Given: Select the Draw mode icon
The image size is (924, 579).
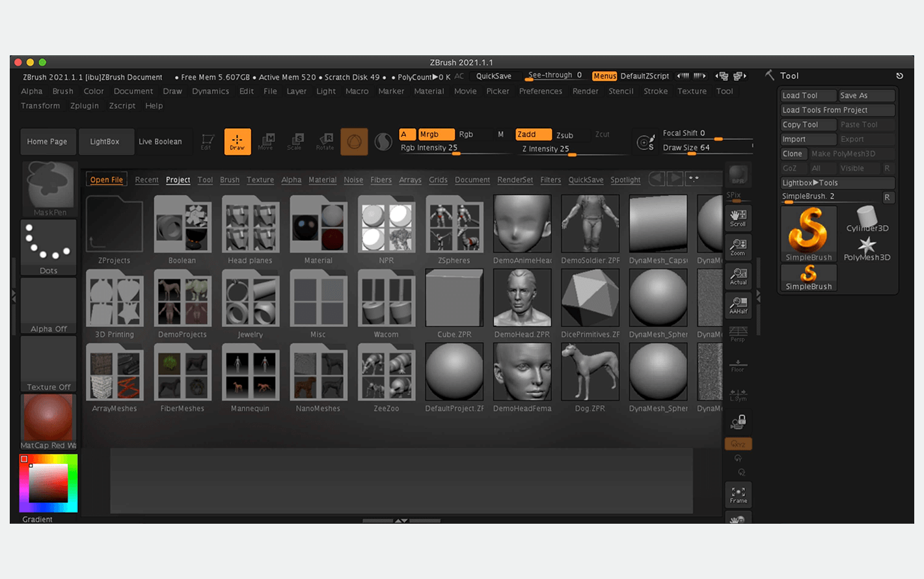Looking at the screenshot, I should pos(237,141).
